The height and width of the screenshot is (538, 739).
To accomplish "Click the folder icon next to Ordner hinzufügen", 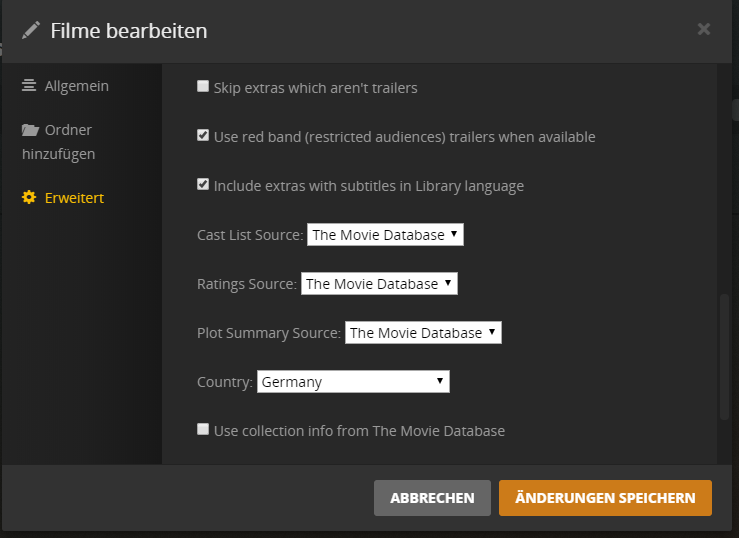I will (30, 130).
